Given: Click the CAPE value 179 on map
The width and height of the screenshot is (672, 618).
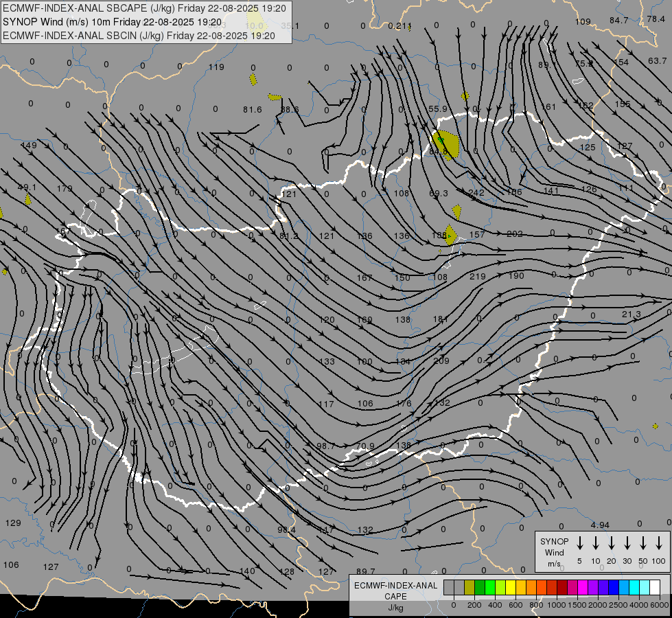Looking at the screenshot, I should pos(65,188).
